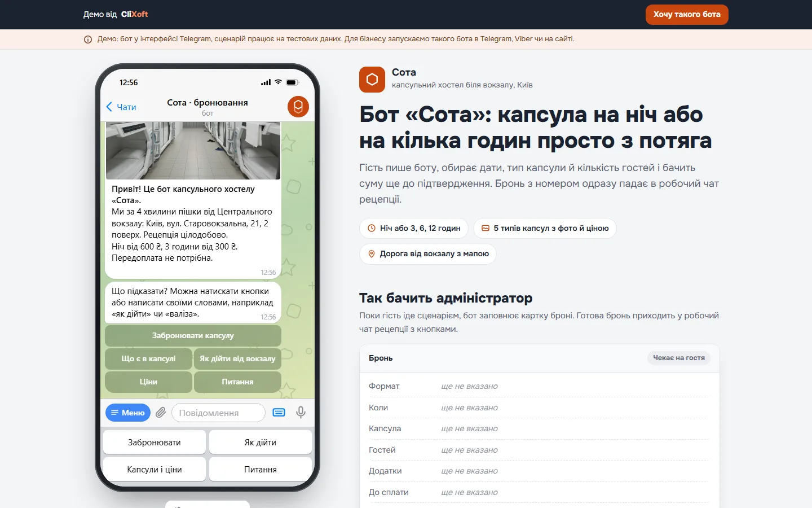Click the Коли row label in booking card
Viewport: 812px width, 508px height.
coord(378,408)
